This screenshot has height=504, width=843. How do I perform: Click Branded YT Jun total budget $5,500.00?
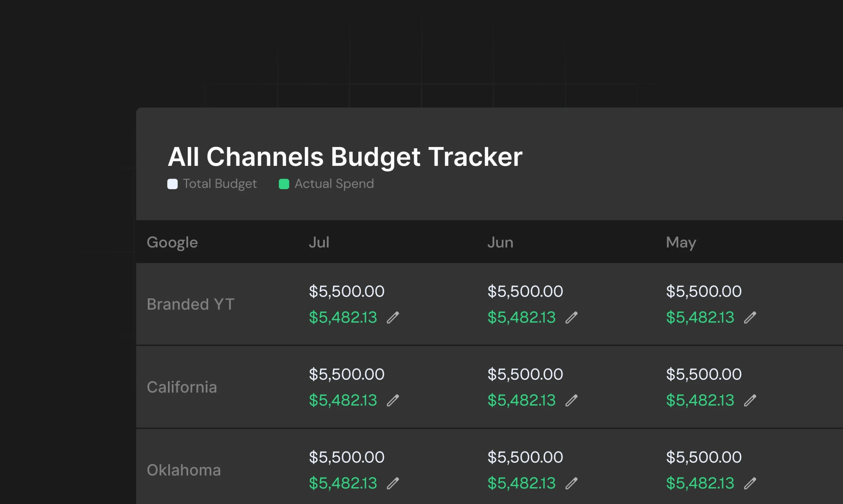click(525, 291)
